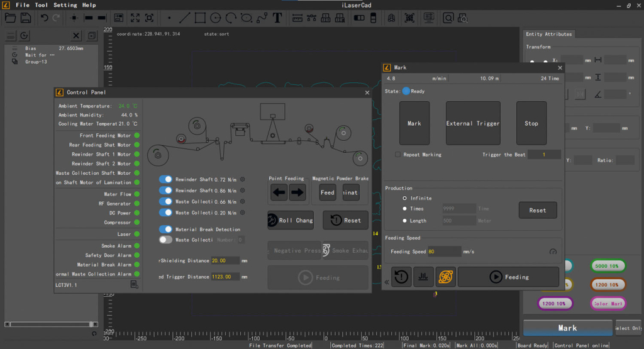Click the fit-to-screen expand arrows icon

pyautogui.click(x=135, y=18)
